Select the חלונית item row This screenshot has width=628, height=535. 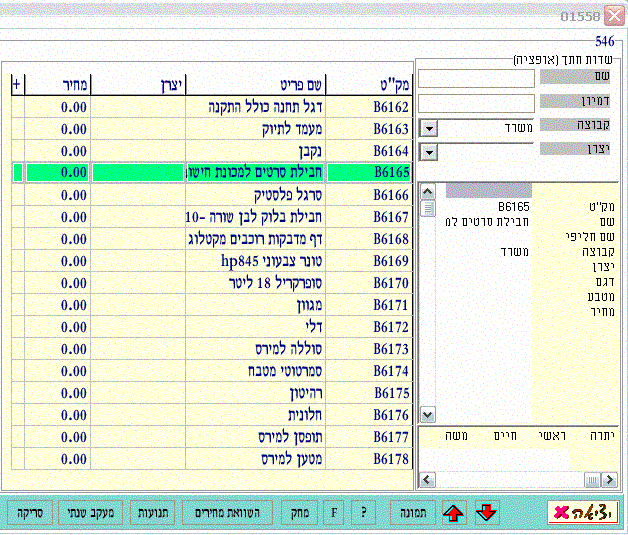tap(211, 415)
